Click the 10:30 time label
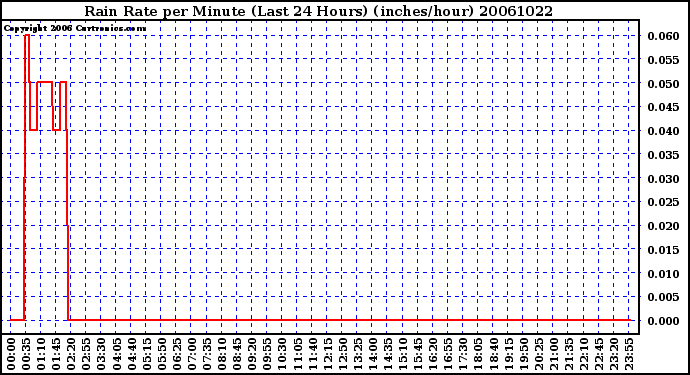Screen dimensions: 690x375 (x=282, y=354)
